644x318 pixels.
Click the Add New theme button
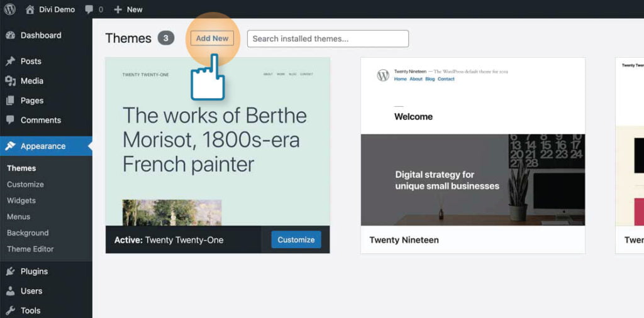[212, 38]
